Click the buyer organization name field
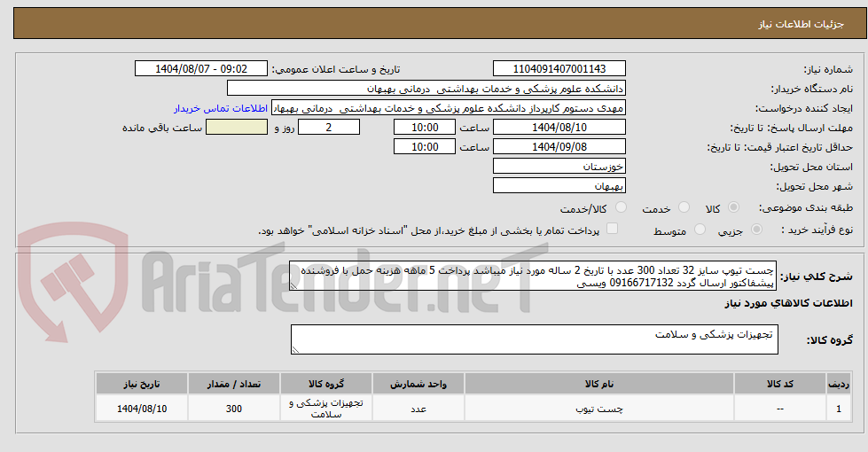Screen dimensions: 868x452 [x=426, y=89]
